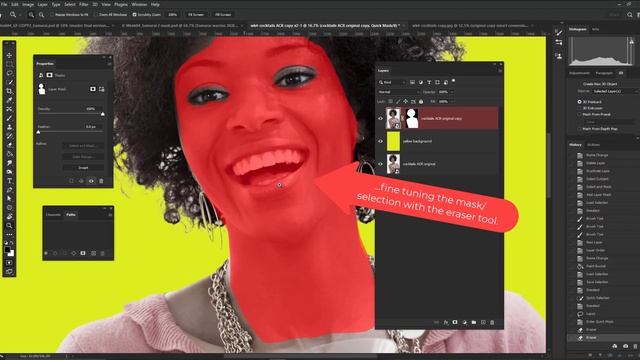Delete mask trash icon in Properties panel
640x360 pixels.
[101, 181]
